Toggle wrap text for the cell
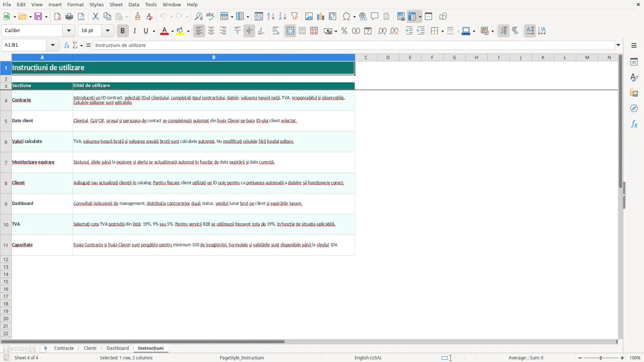The width and height of the screenshot is (644, 362). coord(276,31)
